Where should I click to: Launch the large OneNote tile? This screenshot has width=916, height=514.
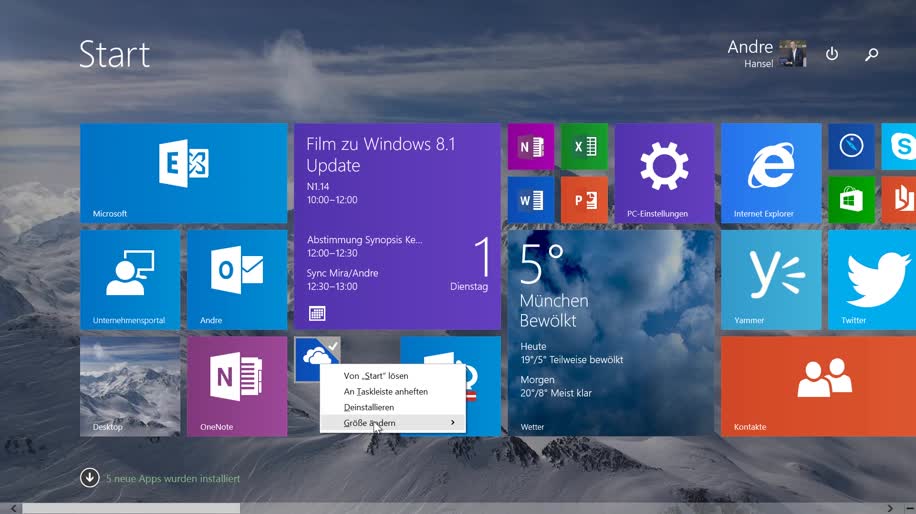[x=237, y=386]
